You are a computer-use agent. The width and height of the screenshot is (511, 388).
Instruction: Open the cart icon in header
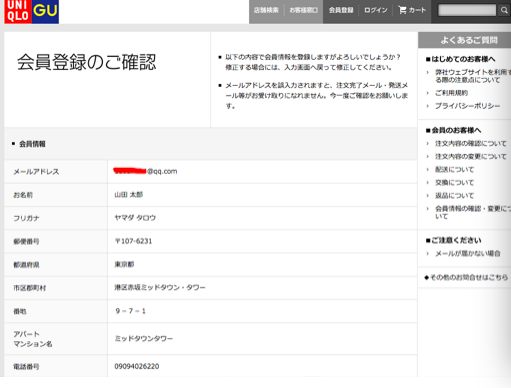[x=402, y=10]
